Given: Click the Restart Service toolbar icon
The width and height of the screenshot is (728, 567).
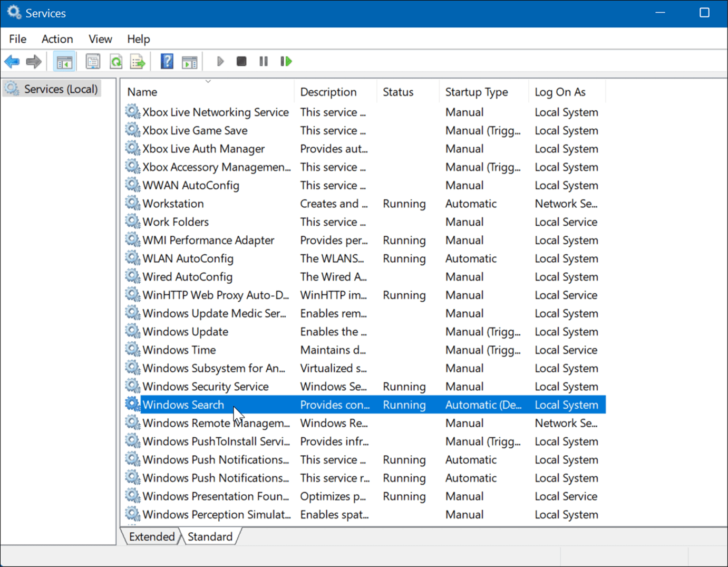Looking at the screenshot, I should pos(286,62).
